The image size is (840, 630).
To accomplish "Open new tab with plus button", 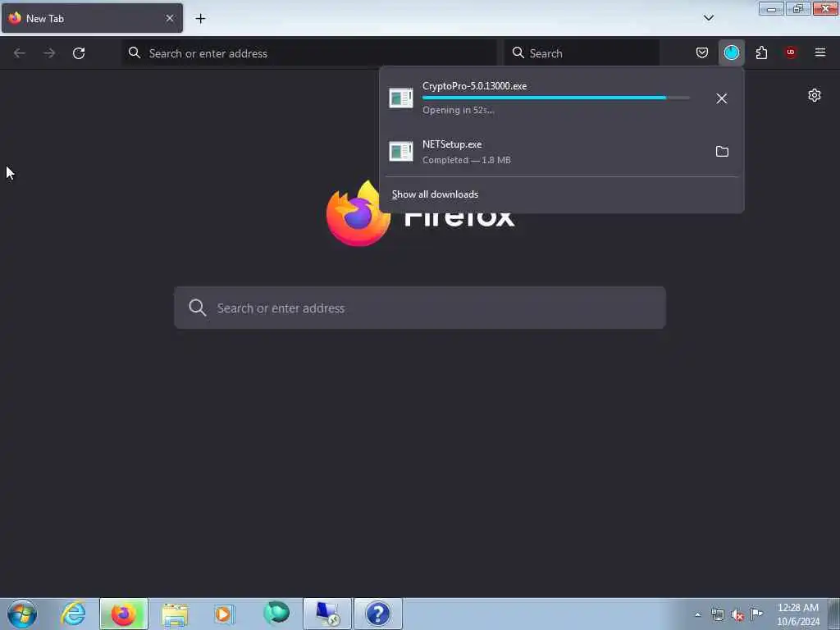I will (x=200, y=19).
